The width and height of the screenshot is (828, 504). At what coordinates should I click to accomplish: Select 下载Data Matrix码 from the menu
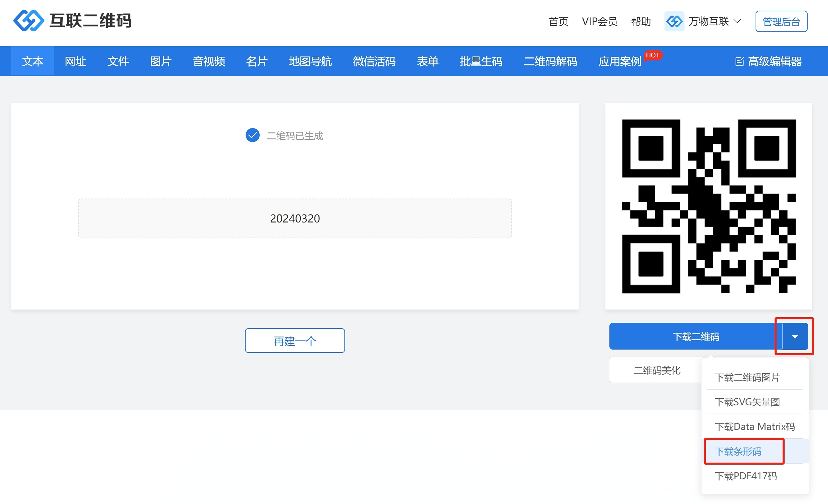(x=755, y=426)
